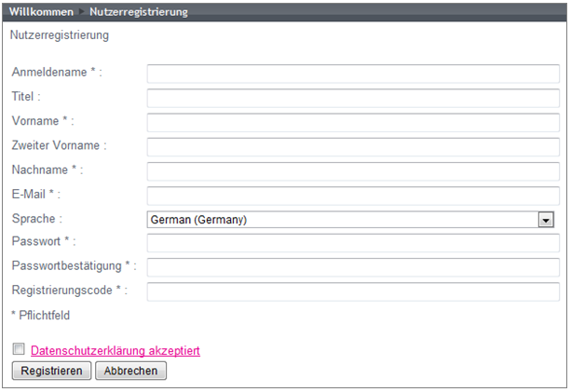Focus the Registrierungscode input field
Viewport: 571px width, 392px height.
pos(353,292)
